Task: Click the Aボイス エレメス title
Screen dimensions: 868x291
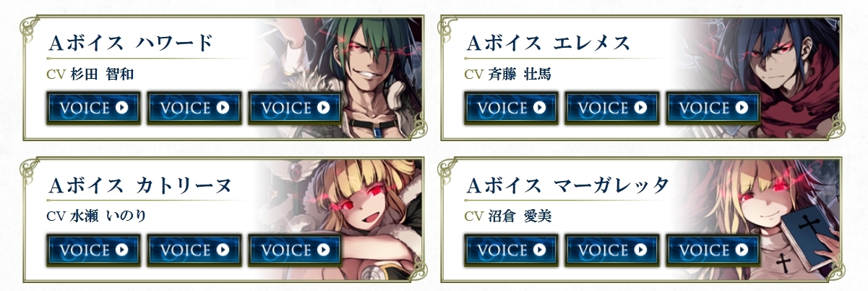Action: pyautogui.click(x=549, y=43)
